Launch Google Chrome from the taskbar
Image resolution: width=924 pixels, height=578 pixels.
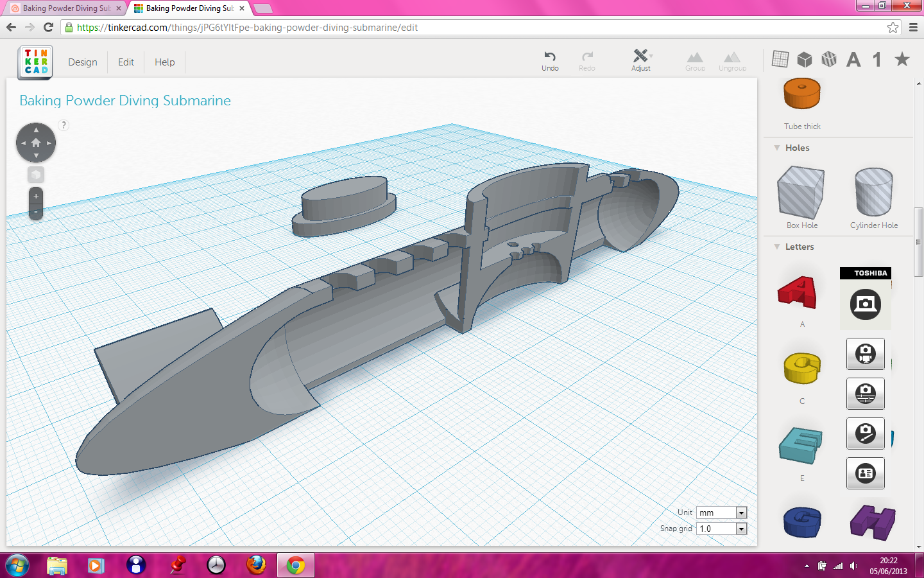click(x=295, y=565)
